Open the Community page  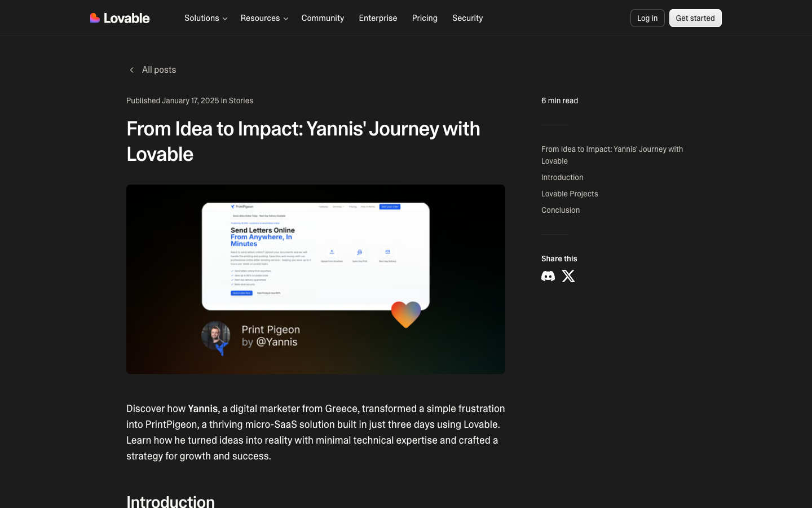click(x=323, y=18)
